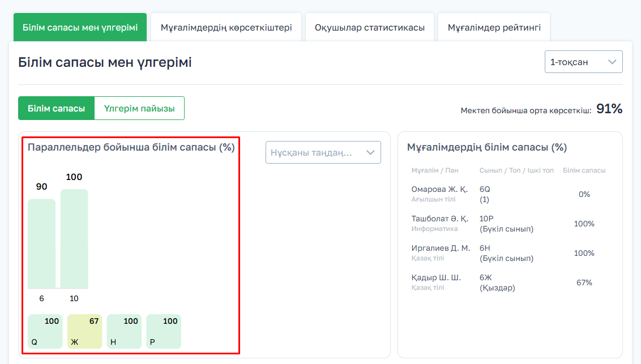Select the Q class tile

tap(45, 331)
